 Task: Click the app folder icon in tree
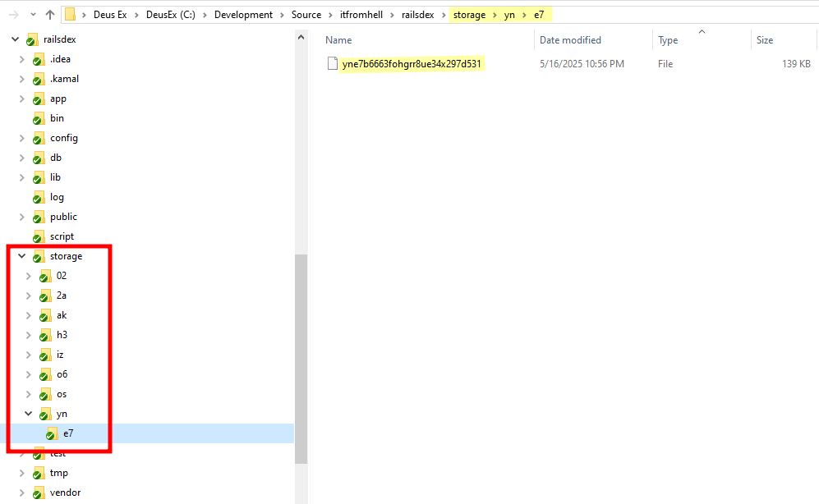[x=38, y=99]
